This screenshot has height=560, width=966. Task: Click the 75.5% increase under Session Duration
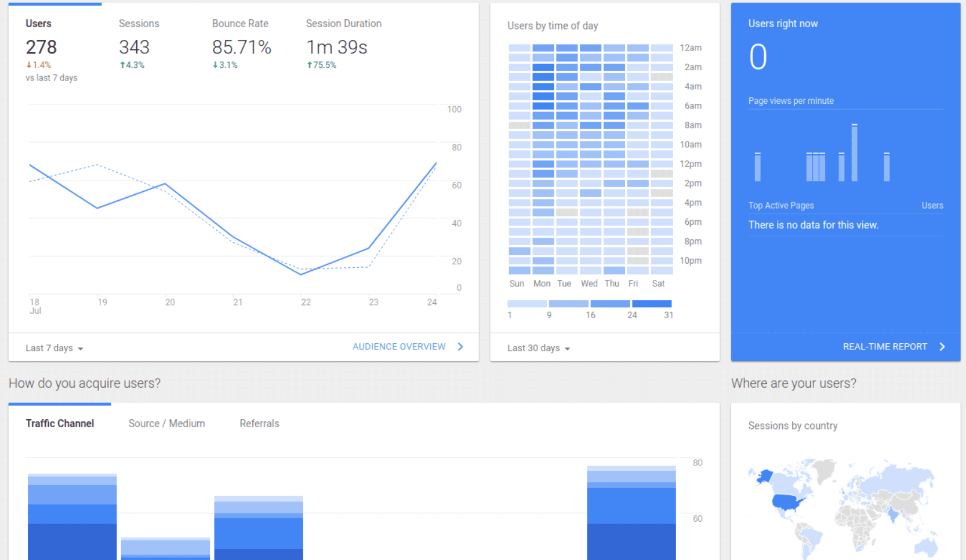tap(321, 65)
